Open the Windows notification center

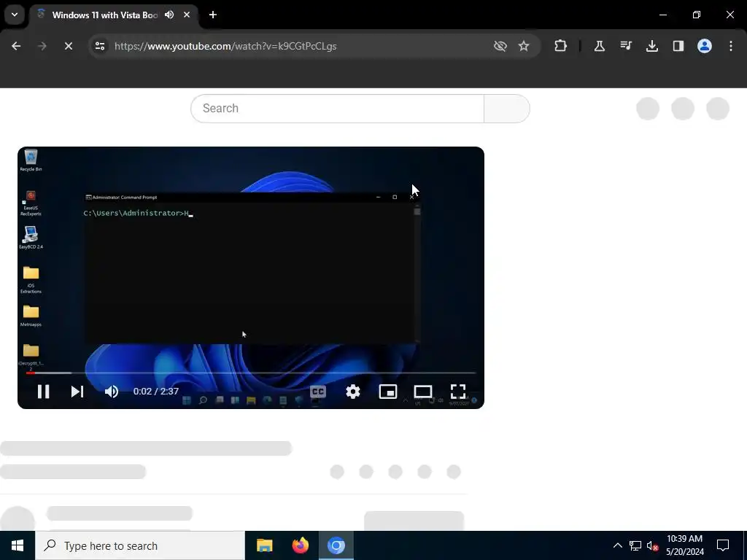(723, 545)
